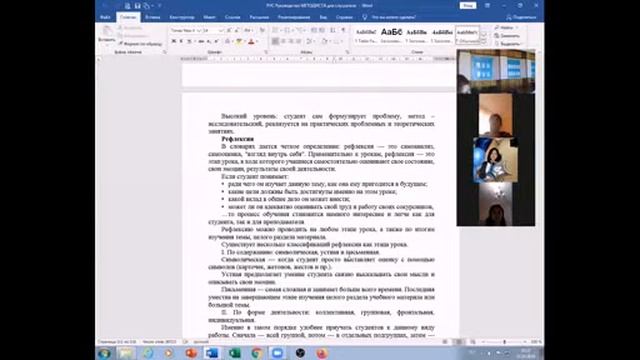Open the Макет ribbon tab
This screenshot has width=640, height=360.
click(209, 17)
